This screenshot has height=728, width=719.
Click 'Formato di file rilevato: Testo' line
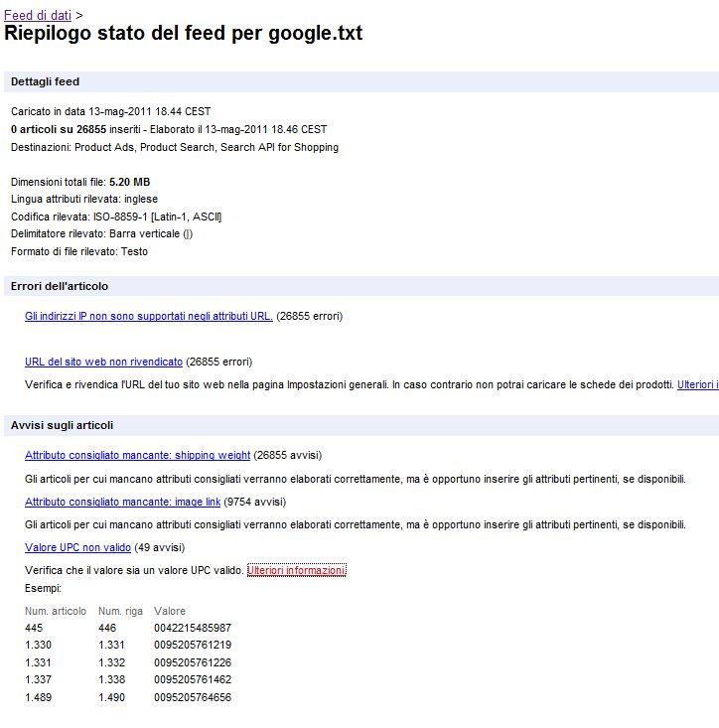78,251
